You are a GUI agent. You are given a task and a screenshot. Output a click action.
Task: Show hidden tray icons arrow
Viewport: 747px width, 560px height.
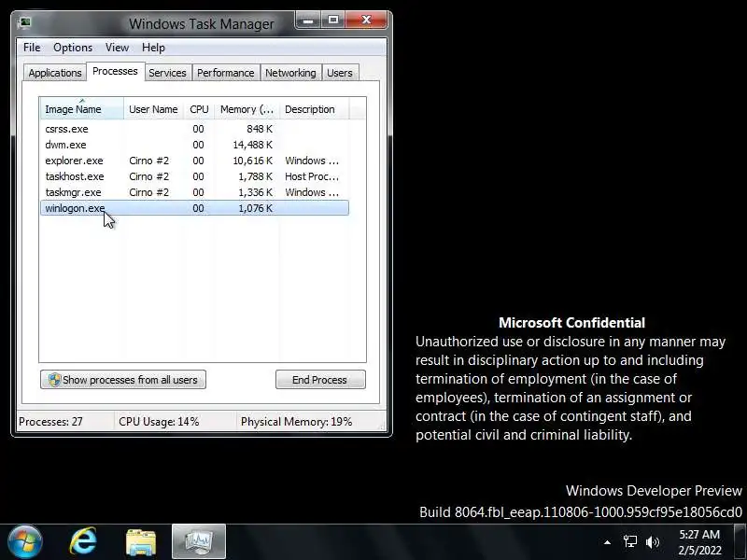(607, 542)
